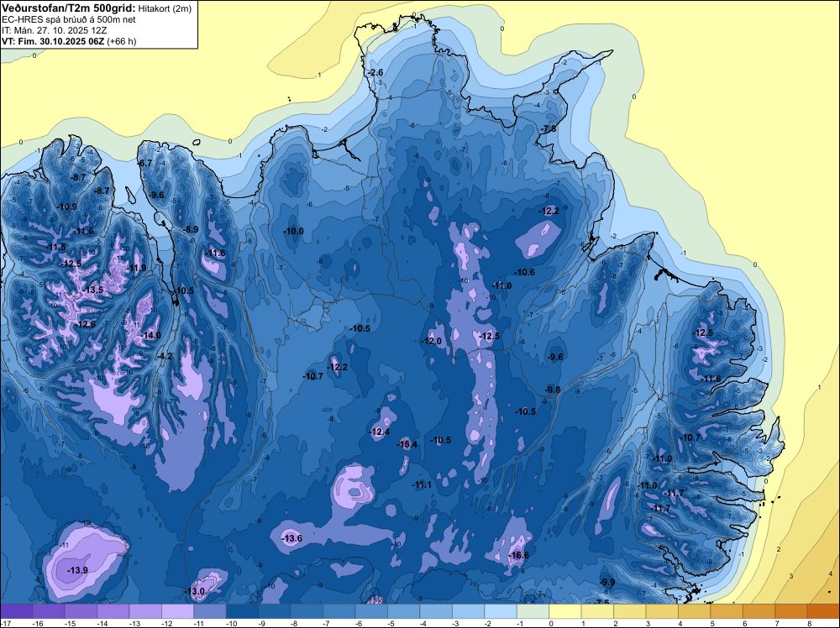Click the -7 legend color swatch
The width and height of the screenshot is (840, 628).
[x=339, y=611]
